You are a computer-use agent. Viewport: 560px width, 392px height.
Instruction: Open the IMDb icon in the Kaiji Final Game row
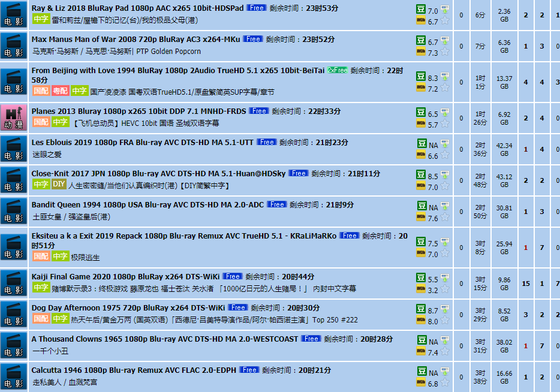coord(421,290)
